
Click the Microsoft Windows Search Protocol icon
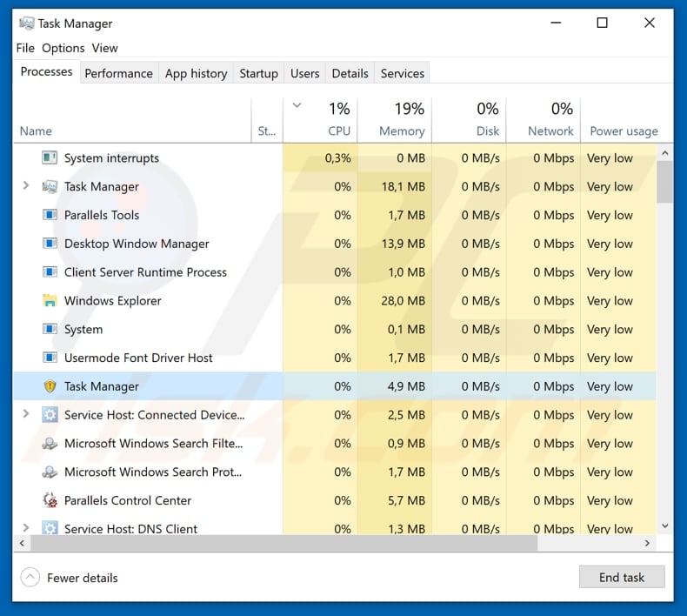coord(50,472)
